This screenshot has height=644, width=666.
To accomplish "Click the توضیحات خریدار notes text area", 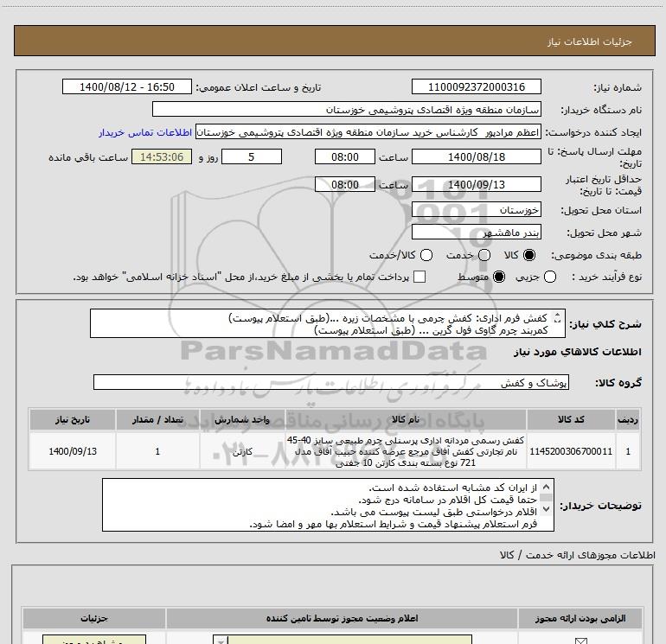I will [328, 505].
